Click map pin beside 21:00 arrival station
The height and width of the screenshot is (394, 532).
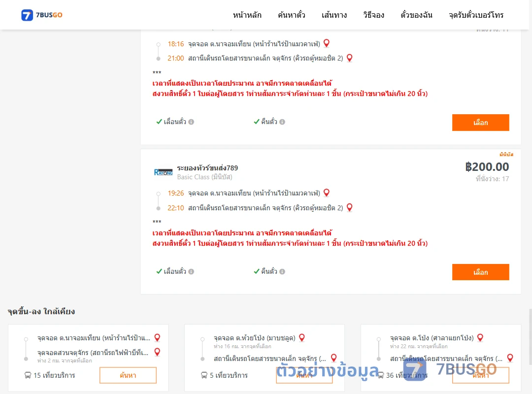(x=349, y=58)
